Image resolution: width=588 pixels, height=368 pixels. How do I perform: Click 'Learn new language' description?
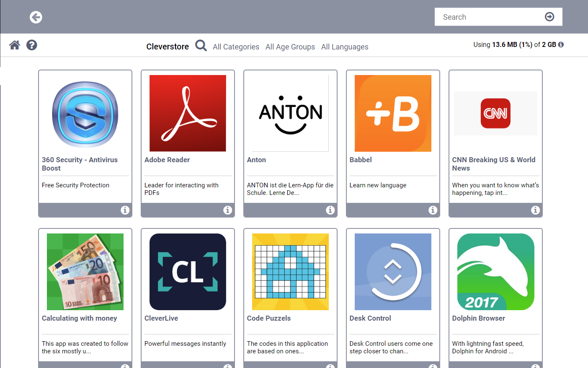pyautogui.click(x=378, y=185)
